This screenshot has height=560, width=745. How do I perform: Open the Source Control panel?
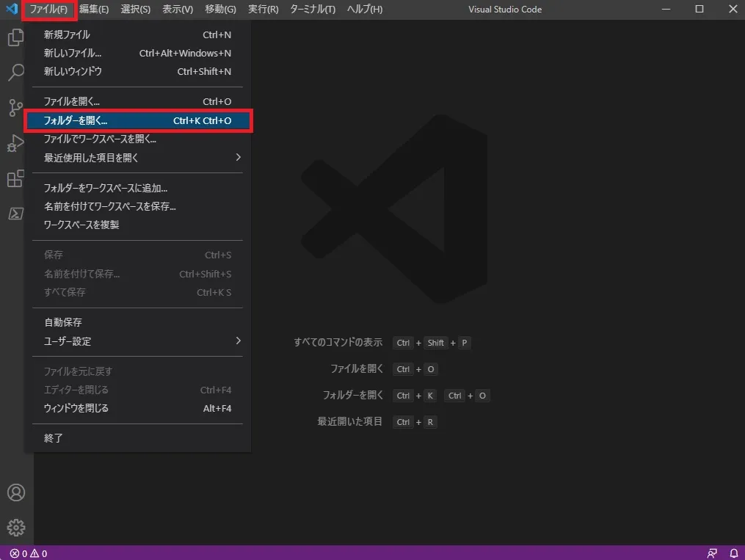pos(16,107)
